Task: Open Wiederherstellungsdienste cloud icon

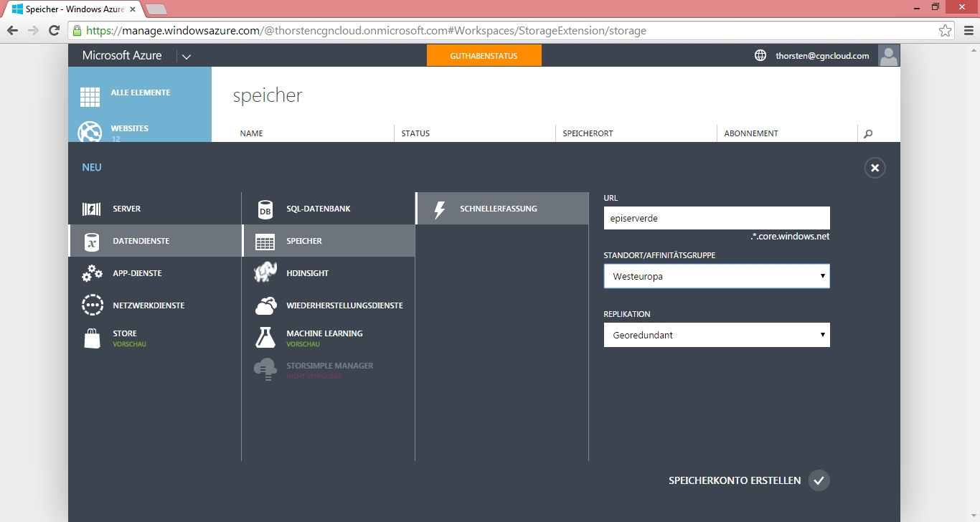Action: [265, 305]
